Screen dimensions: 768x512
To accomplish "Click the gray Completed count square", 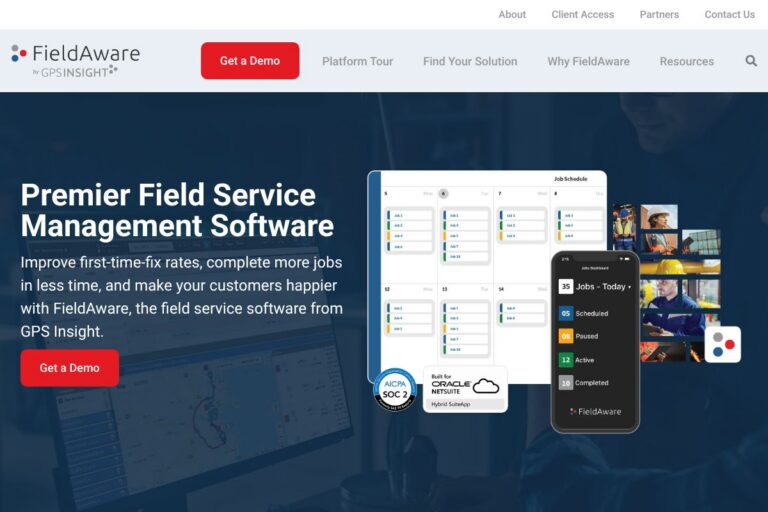I will click(566, 383).
